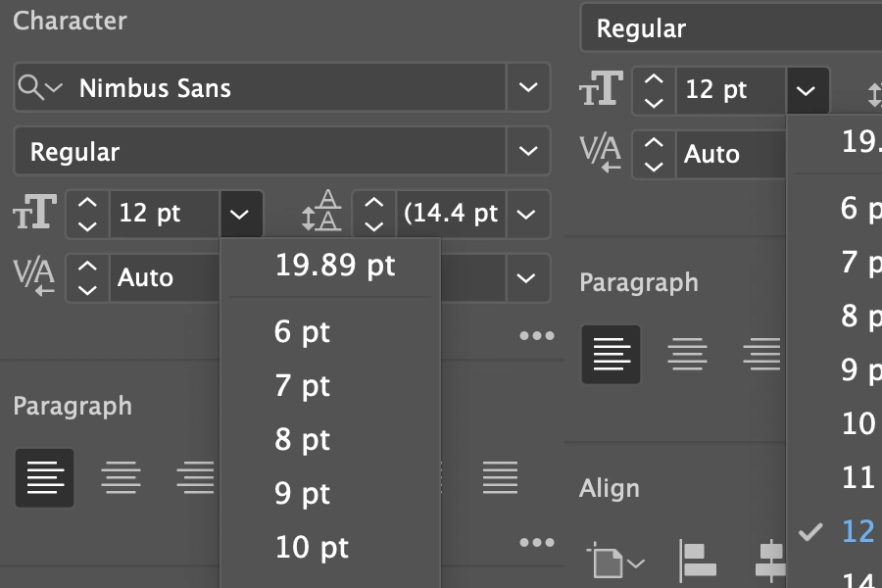Decrease font size with down arrow in Nimbus Sans panel

(87, 226)
